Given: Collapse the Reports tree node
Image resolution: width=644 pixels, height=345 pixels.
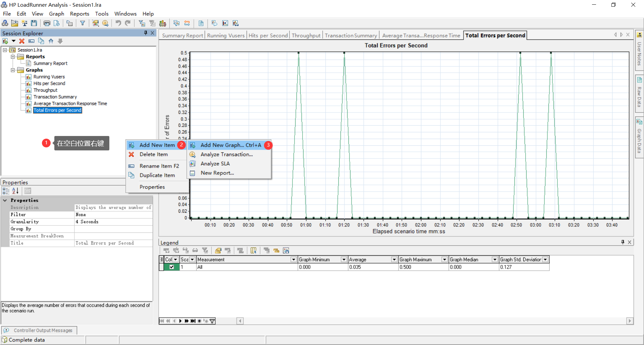Looking at the screenshot, I should tap(13, 57).
